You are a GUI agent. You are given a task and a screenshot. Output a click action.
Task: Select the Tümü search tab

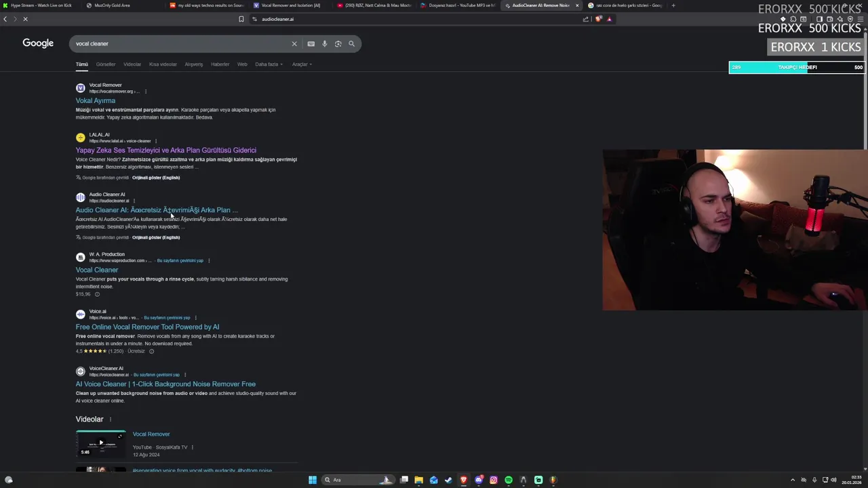coord(82,64)
